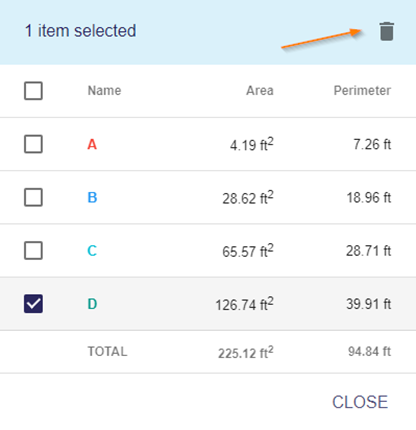Select the green D name label
The image size is (416, 430).
coord(92,304)
